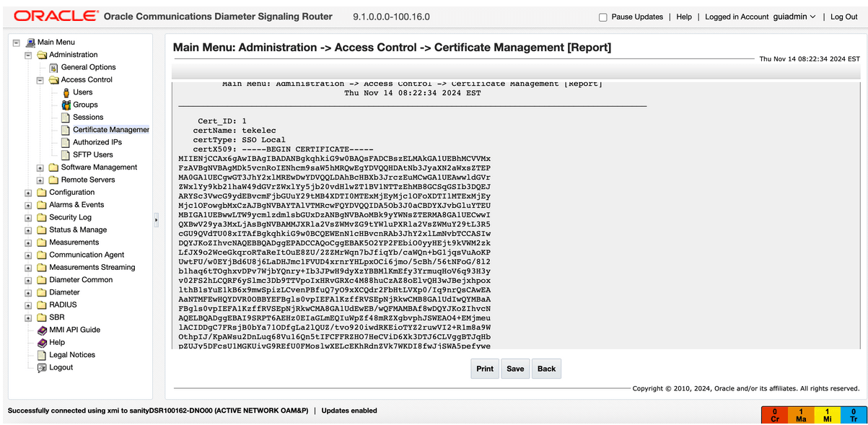
Task: Open the Groups tree item
Action: [x=85, y=105]
